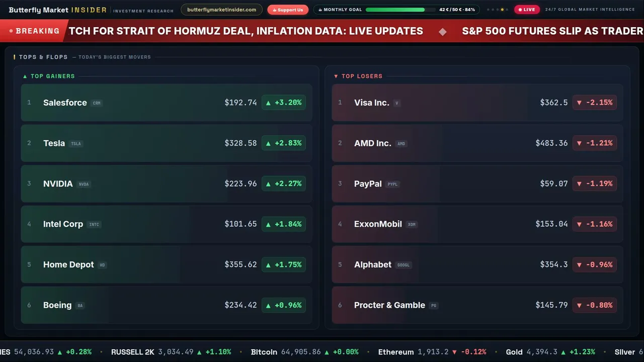Select the Tesla gainer row
Image resolution: width=644 pixels, height=362 pixels.
tap(167, 143)
